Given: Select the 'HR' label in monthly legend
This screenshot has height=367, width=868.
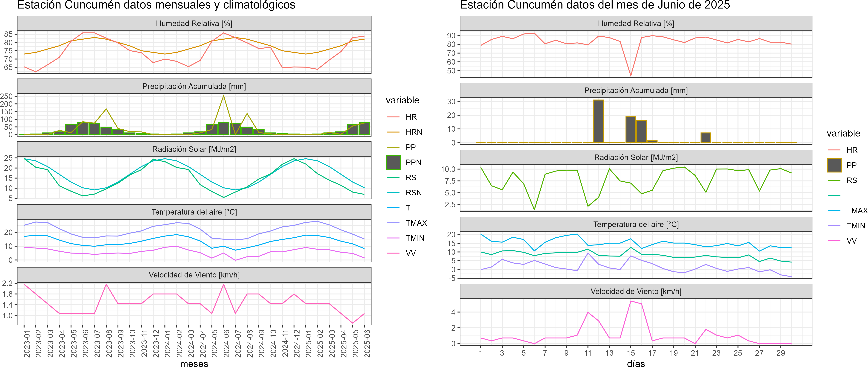Looking at the screenshot, I should pos(411,117).
